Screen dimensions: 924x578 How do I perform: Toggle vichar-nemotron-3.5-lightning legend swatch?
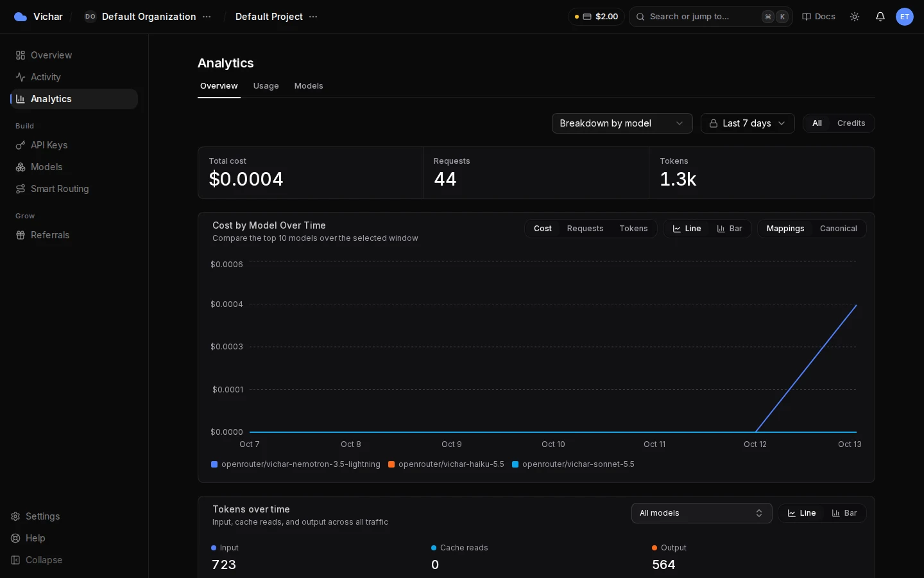(214, 464)
